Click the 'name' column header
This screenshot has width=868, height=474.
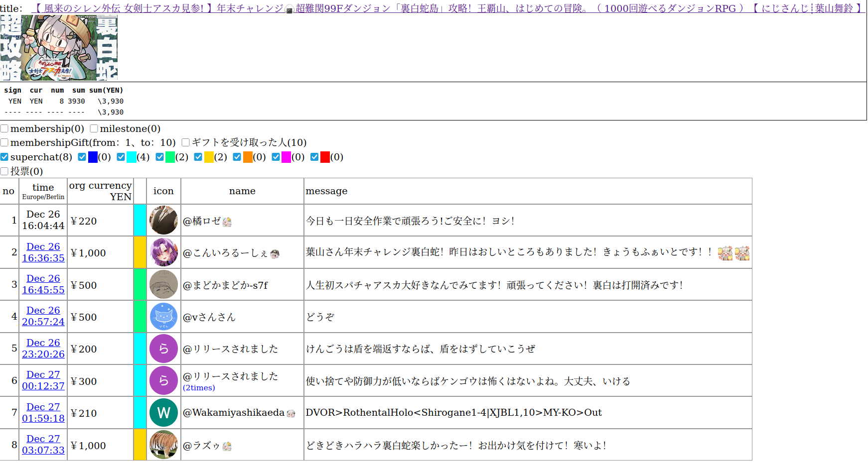tap(242, 191)
